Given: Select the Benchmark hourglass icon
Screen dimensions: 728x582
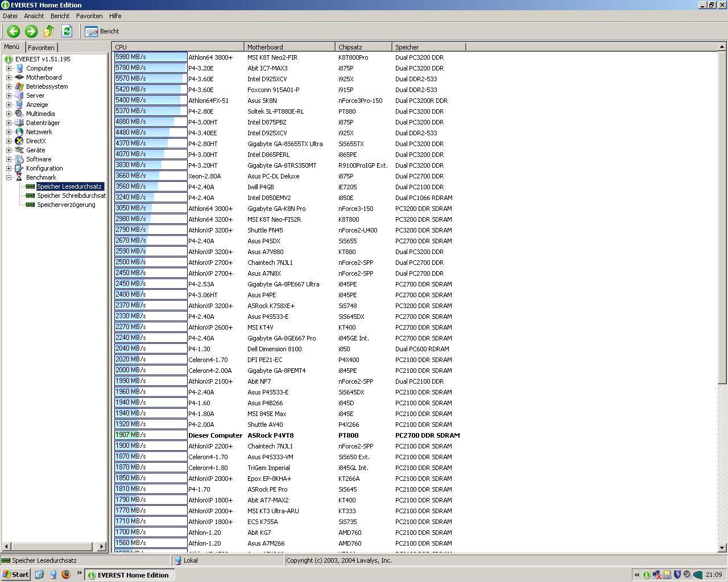Looking at the screenshot, I should 19,177.
